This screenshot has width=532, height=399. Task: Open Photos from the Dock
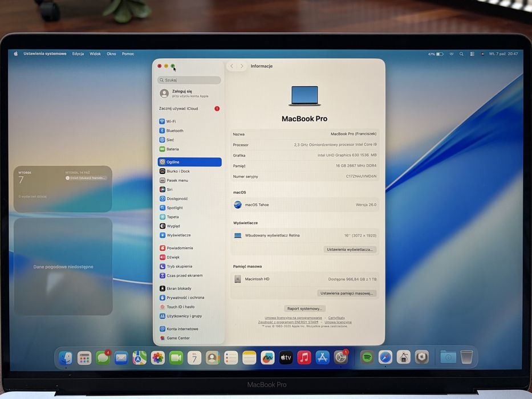(158, 357)
